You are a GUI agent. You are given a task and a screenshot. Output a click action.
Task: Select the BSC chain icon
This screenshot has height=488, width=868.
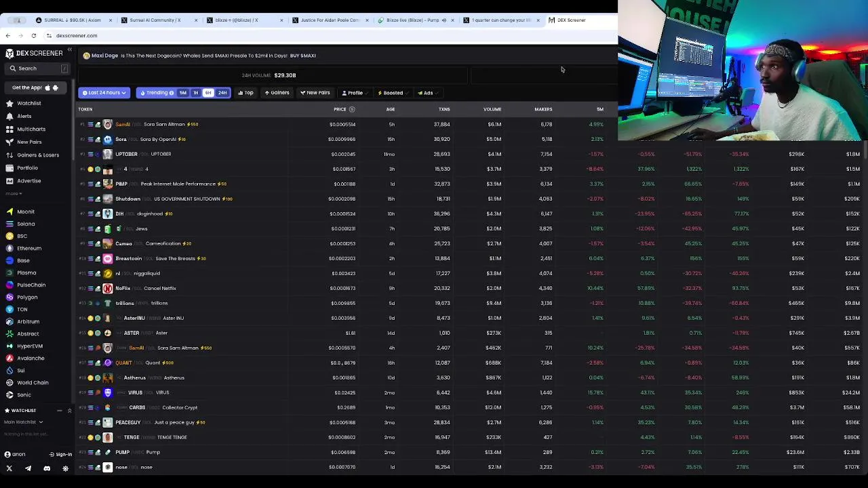pos(9,236)
